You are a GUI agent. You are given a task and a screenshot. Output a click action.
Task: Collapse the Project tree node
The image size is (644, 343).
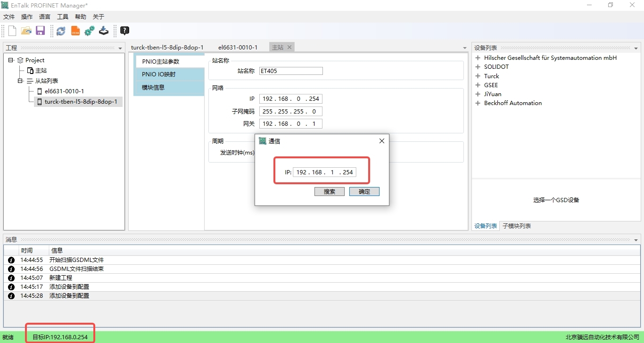click(x=11, y=60)
